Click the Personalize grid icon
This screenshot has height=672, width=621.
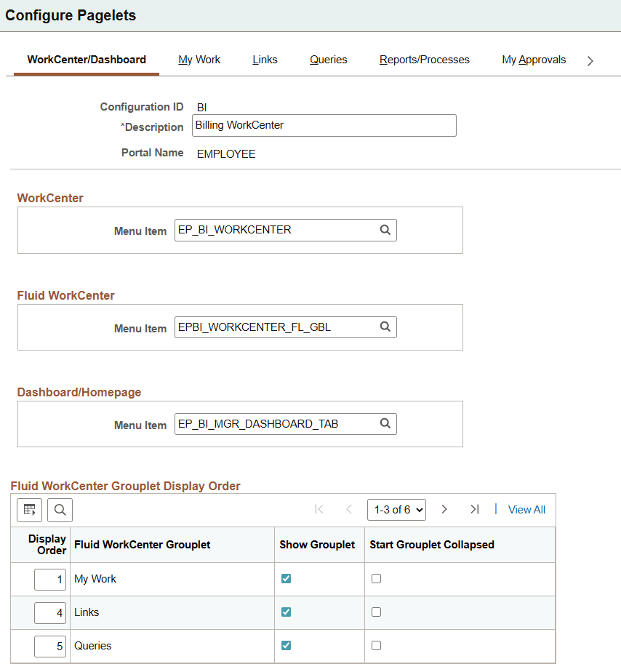tap(29, 510)
